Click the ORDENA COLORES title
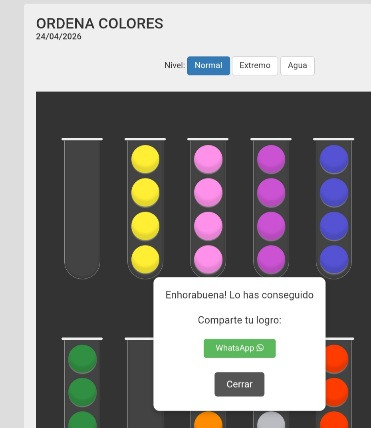Image resolution: width=371 pixels, height=428 pixels. pyautogui.click(x=100, y=24)
